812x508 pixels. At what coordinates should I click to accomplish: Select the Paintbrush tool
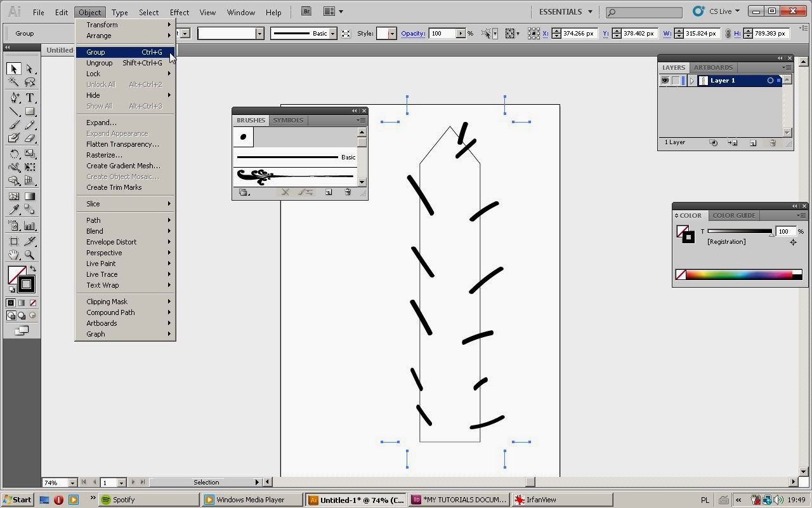pos(14,124)
